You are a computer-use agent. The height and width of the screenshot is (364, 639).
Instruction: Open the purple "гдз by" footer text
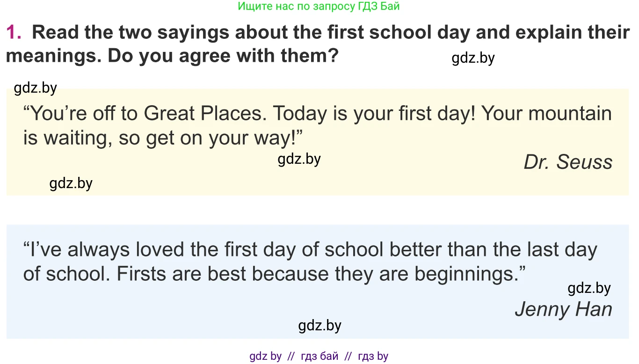[x=373, y=356]
